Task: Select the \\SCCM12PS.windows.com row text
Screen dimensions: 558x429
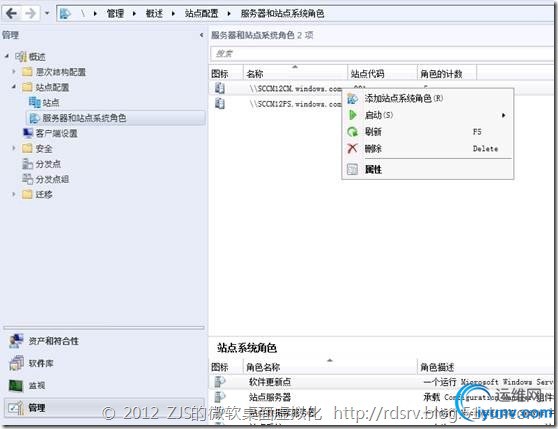Action: click(295, 104)
